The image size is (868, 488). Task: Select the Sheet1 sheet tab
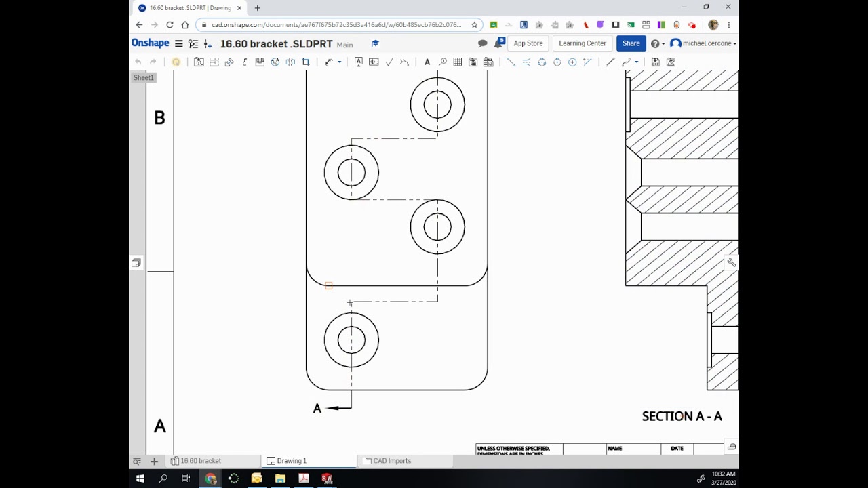pos(144,77)
